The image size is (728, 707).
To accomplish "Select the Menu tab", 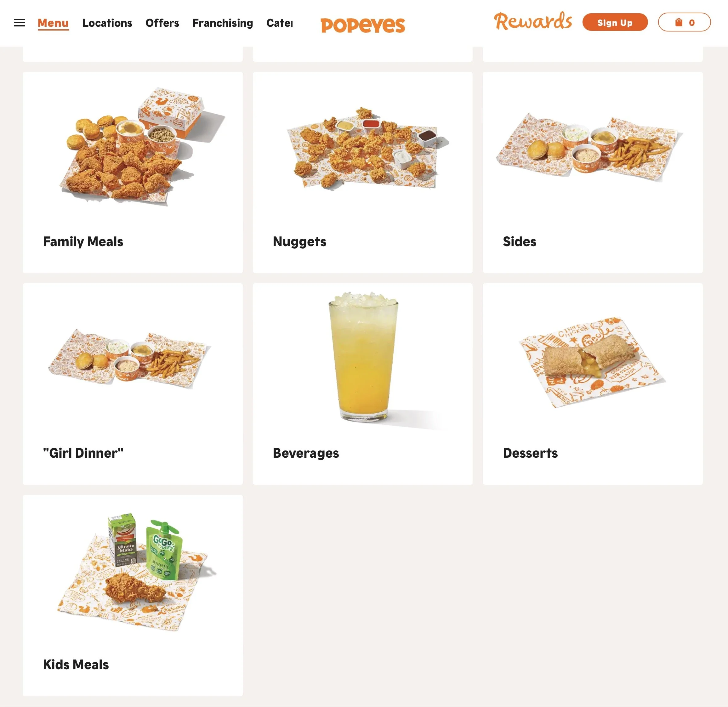I will pos(53,23).
